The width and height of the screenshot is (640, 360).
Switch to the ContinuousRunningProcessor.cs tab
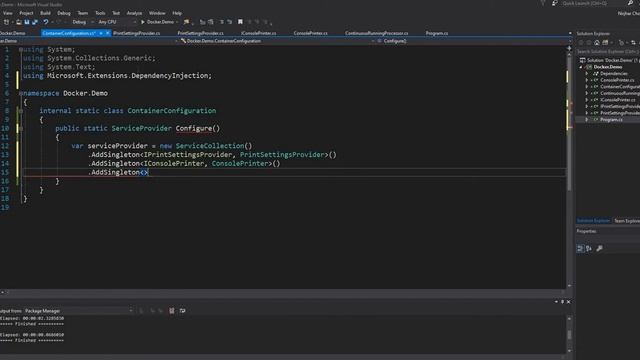point(376,33)
